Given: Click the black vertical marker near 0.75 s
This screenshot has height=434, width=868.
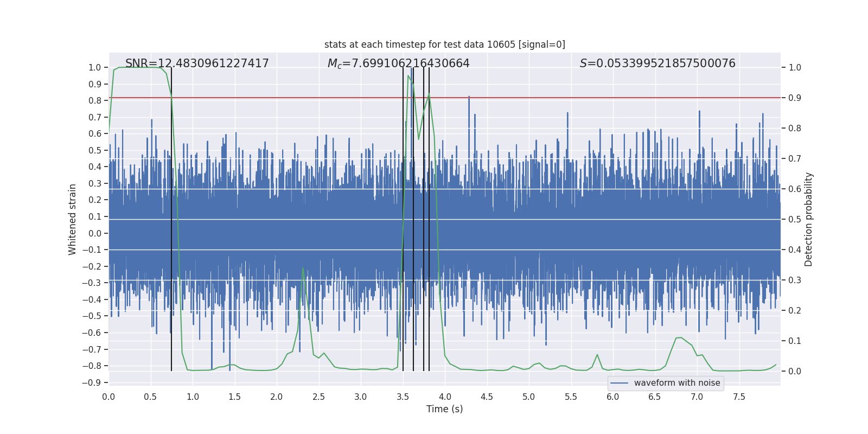Looking at the screenshot, I should [171, 219].
